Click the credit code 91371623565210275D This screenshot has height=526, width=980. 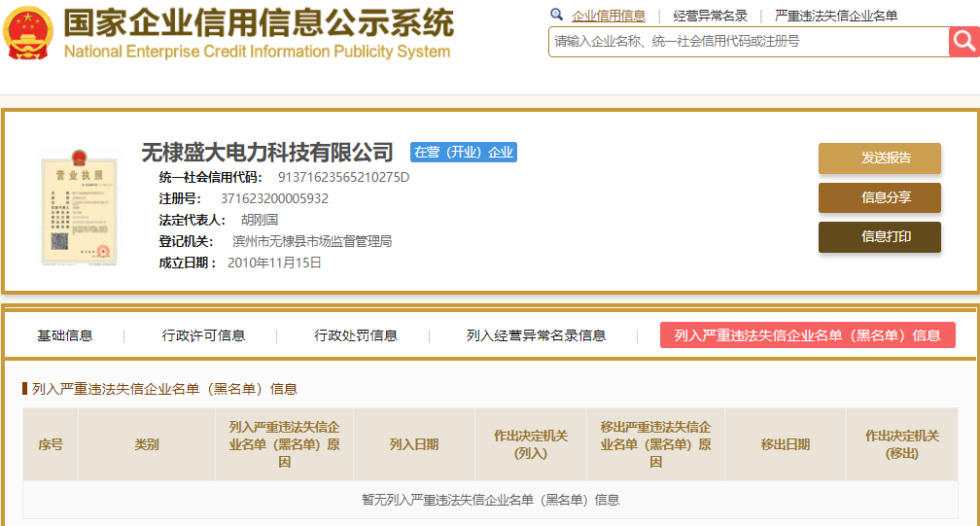(x=343, y=177)
